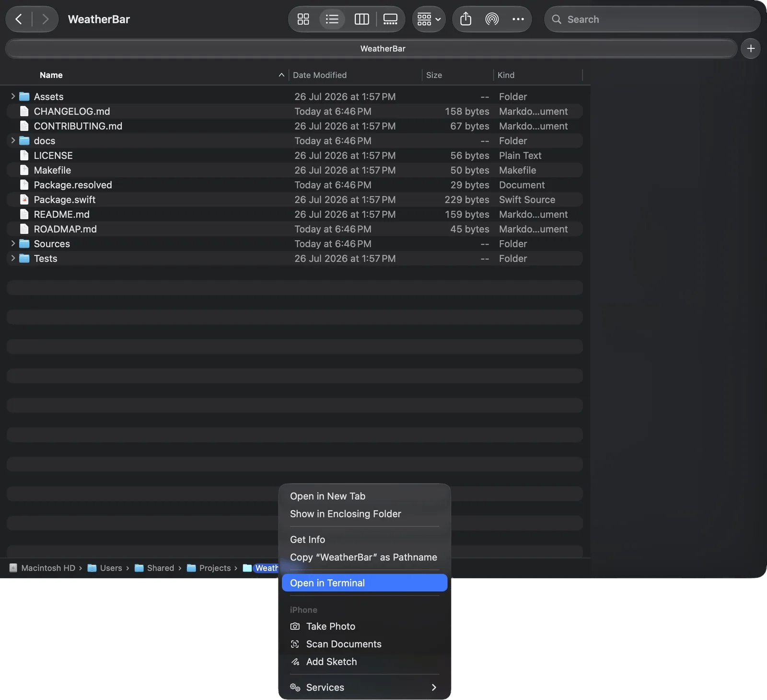
Task: Choose Add Sketch menu item
Action: (364, 662)
